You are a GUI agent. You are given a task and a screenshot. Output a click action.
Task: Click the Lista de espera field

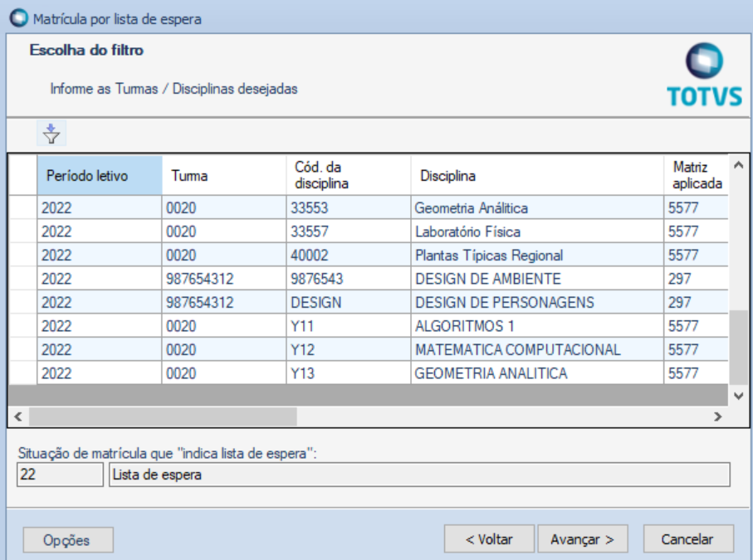(420, 475)
